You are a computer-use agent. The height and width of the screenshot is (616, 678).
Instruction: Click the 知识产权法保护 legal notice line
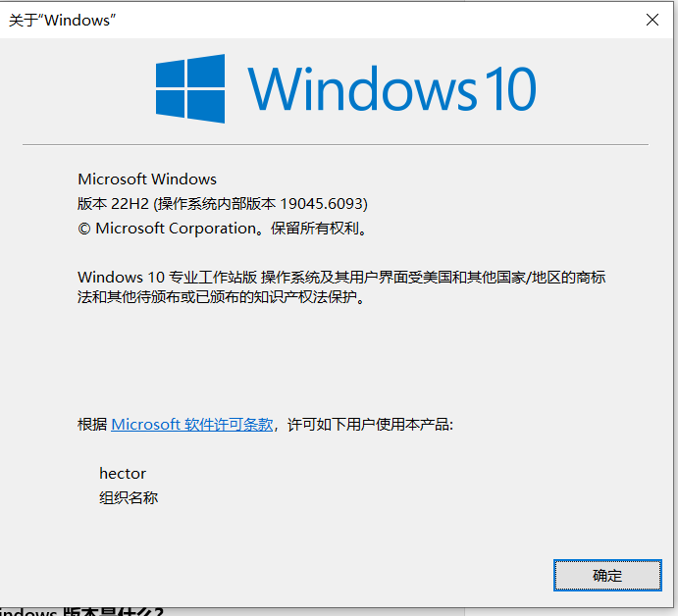coord(221,297)
